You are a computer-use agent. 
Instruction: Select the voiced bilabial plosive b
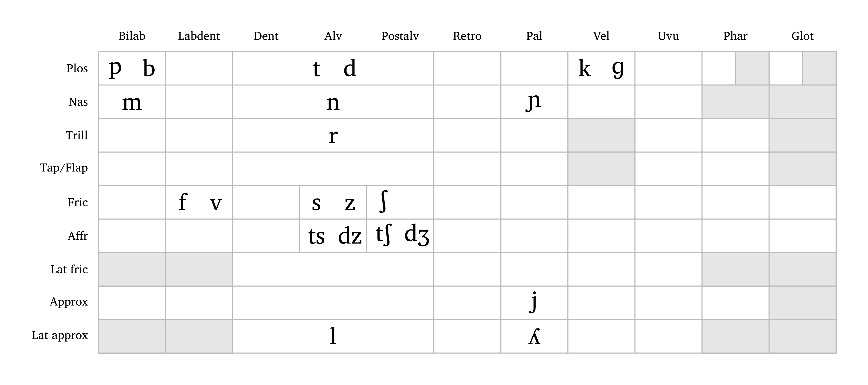tap(149, 68)
